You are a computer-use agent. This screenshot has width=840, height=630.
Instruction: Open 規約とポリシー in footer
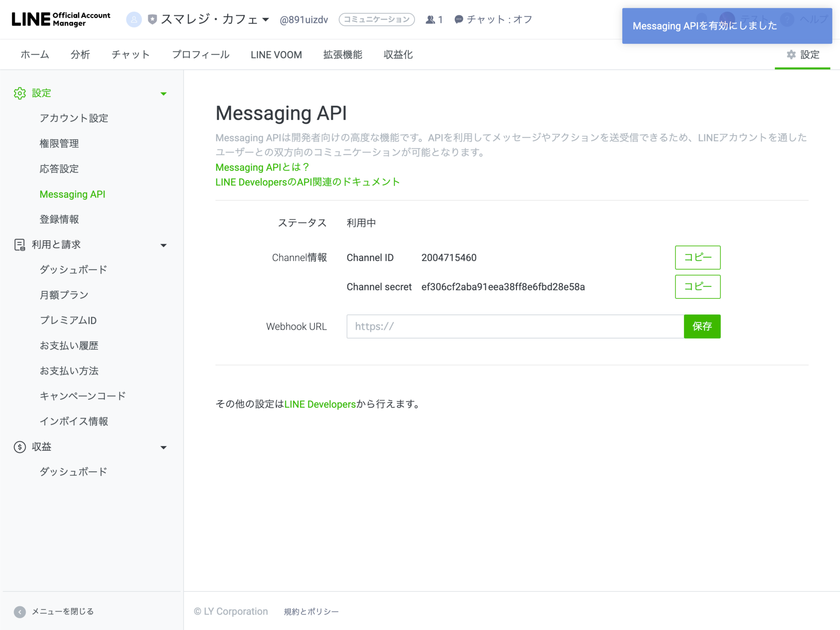click(311, 612)
